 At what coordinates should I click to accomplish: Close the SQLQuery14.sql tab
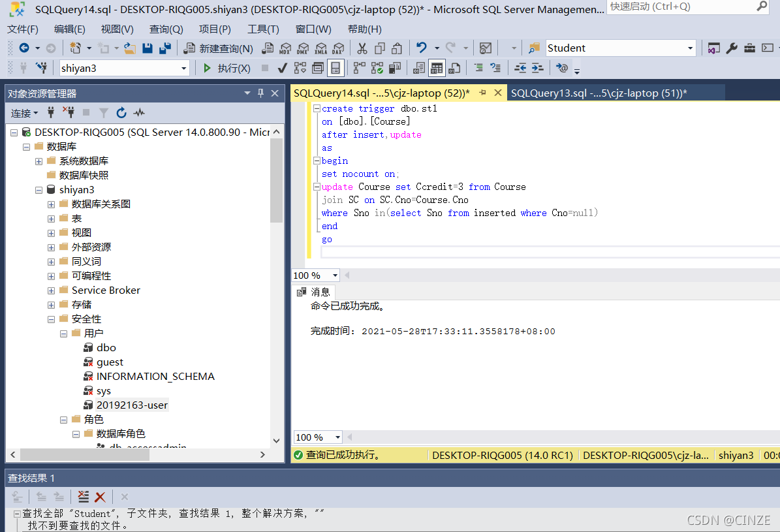[x=497, y=93]
